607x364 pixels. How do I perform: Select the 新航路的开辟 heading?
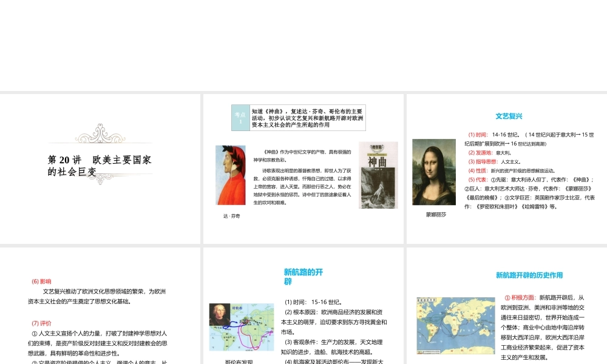click(303, 277)
